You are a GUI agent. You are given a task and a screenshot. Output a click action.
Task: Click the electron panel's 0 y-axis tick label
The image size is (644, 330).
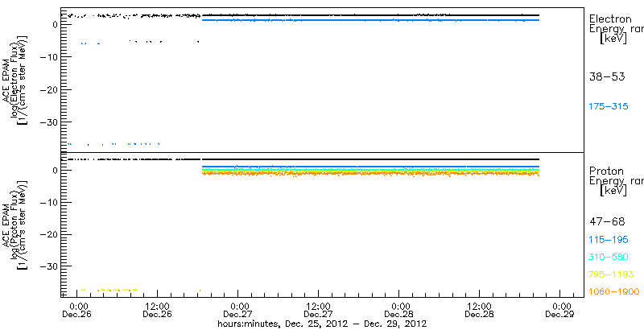pyautogui.click(x=53, y=24)
